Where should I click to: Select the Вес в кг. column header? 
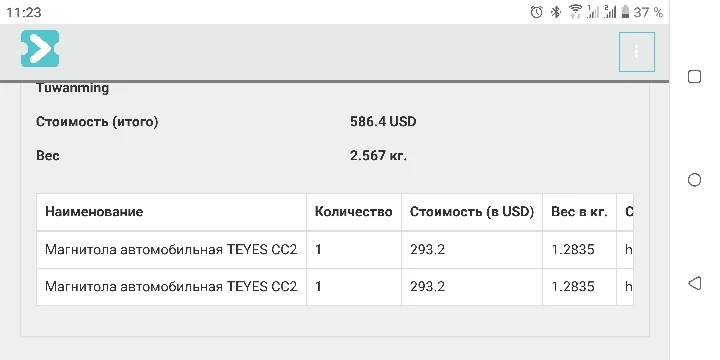click(579, 212)
